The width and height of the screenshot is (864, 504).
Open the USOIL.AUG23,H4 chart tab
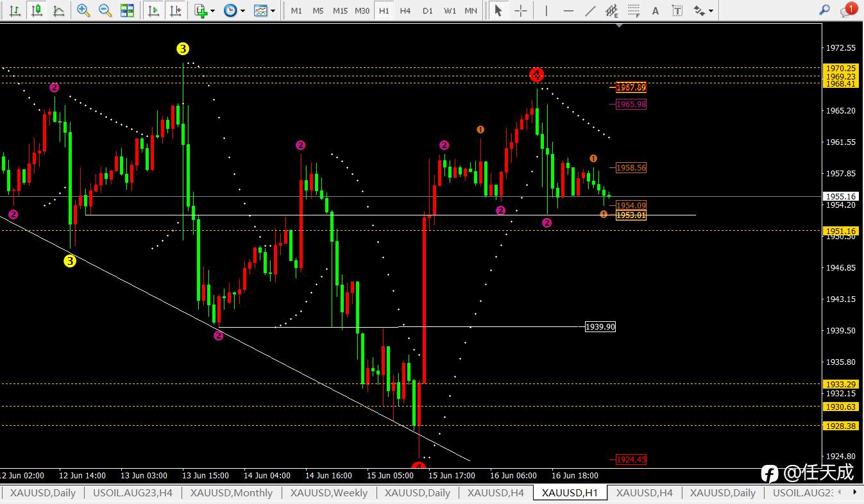tap(133, 493)
